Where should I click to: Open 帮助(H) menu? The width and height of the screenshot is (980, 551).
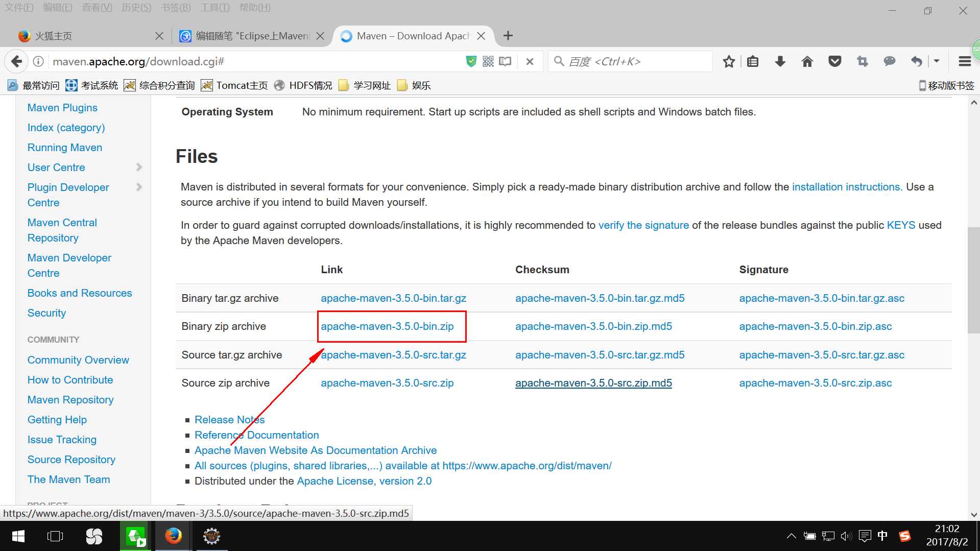[x=255, y=8]
